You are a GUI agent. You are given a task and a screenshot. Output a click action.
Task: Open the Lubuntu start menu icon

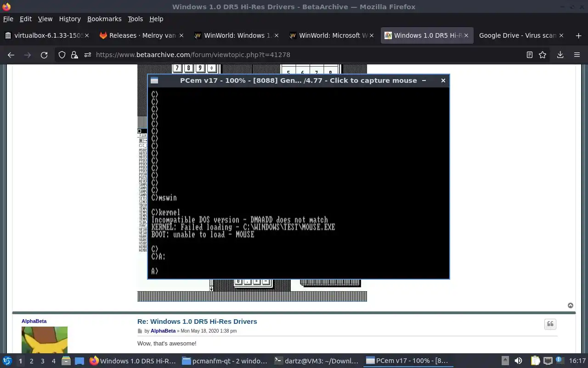coord(7,361)
